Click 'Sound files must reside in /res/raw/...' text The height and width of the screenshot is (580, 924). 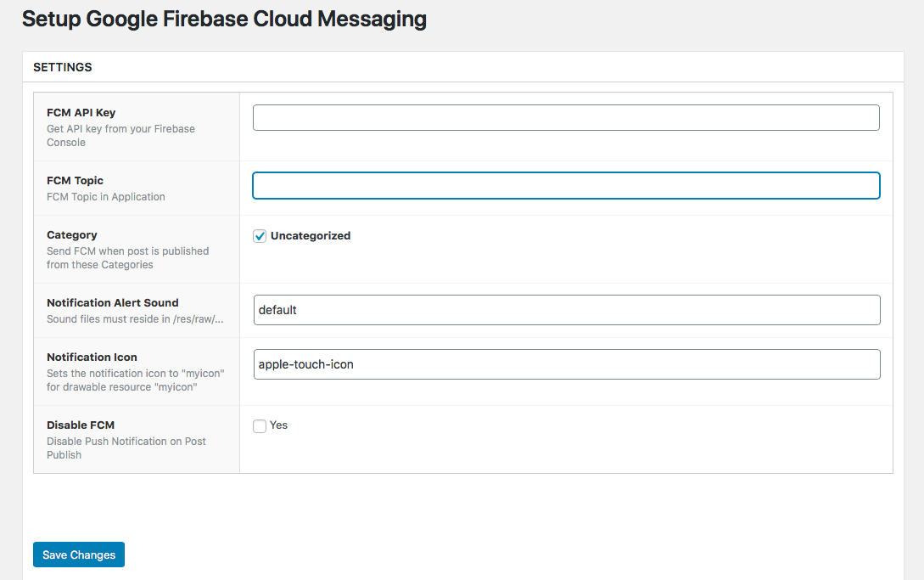135,318
